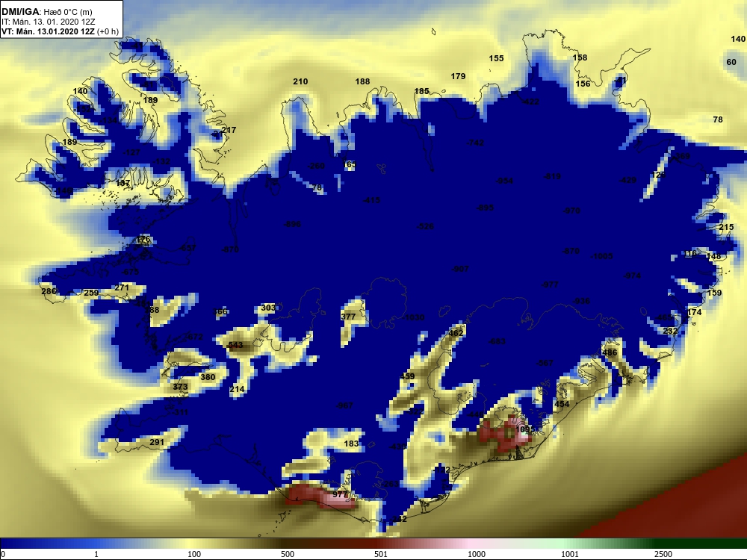Select the 543 value label
This screenshot has height=560, width=747.
point(235,345)
